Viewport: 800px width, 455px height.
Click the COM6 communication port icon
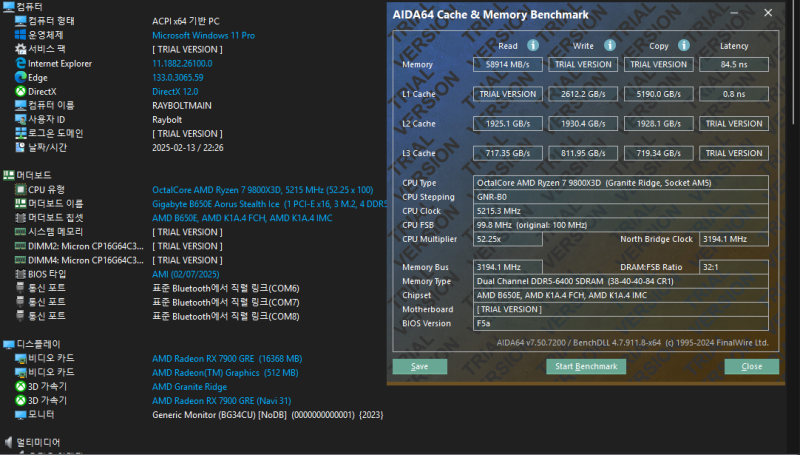click(x=20, y=288)
